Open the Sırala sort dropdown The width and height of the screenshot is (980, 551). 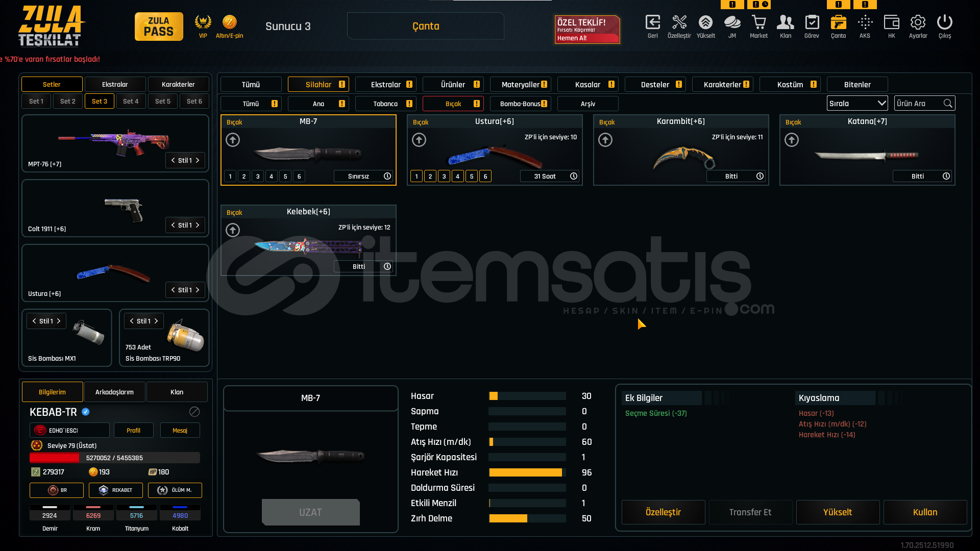(857, 104)
